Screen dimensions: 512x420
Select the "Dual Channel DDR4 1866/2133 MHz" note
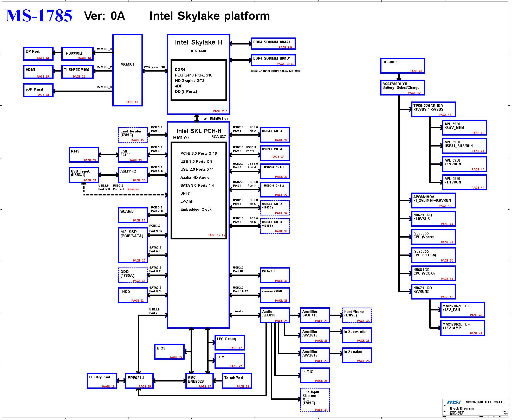coord(276,71)
